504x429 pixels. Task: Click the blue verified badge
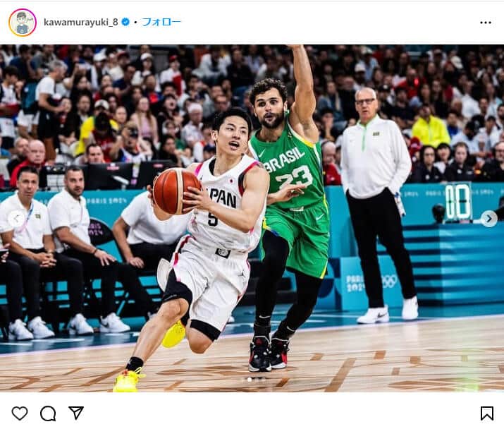pyautogui.click(x=125, y=22)
